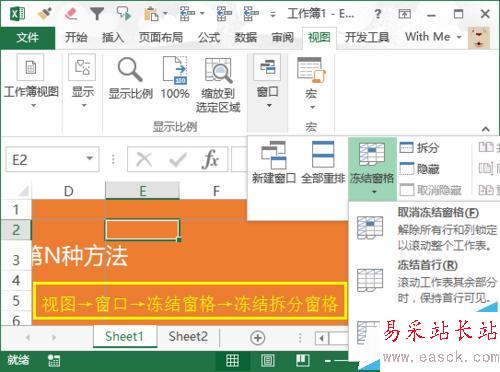
Task: Click the Help question mark icon
Action: (x=377, y=14)
